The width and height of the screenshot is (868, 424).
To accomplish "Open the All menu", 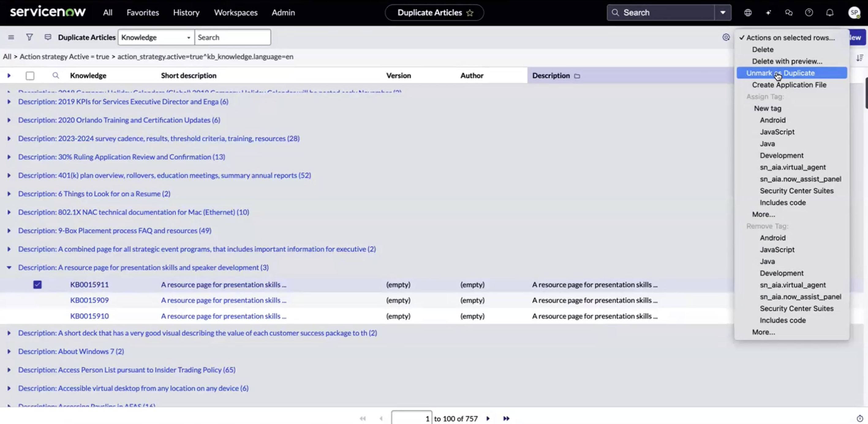I will [x=108, y=13].
